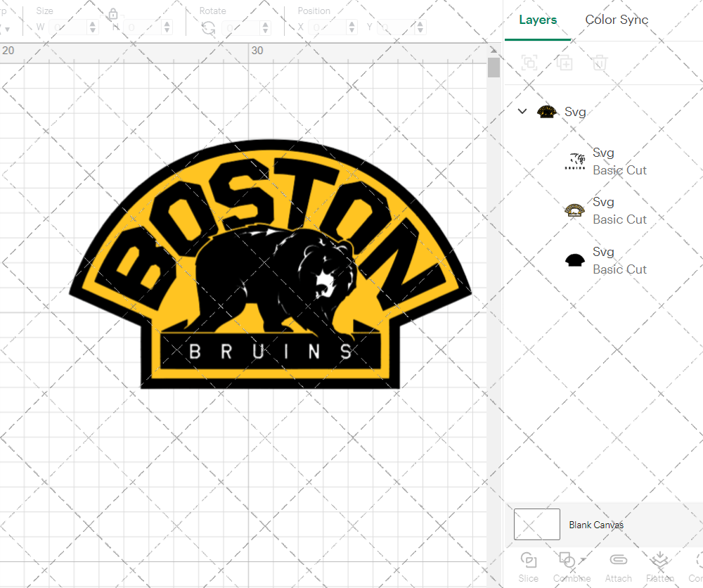The image size is (703, 588).
Task: Click the Rotate icon in toolbar
Action: click(x=208, y=27)
